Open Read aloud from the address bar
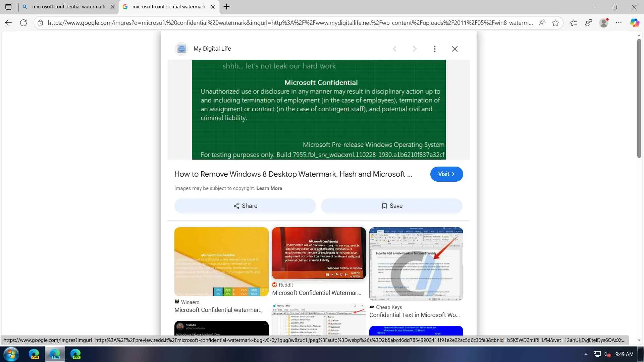This screenshot has height=362, width=644. [x=542, y=23]
